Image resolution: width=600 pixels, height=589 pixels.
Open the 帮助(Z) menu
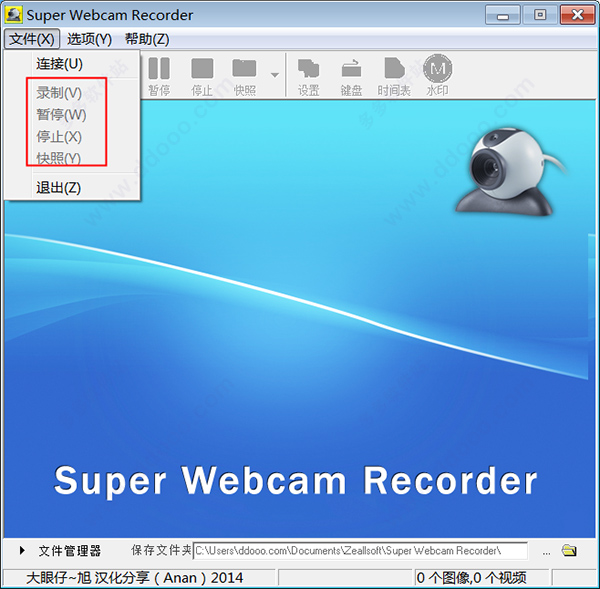click(x=147, y=39)
